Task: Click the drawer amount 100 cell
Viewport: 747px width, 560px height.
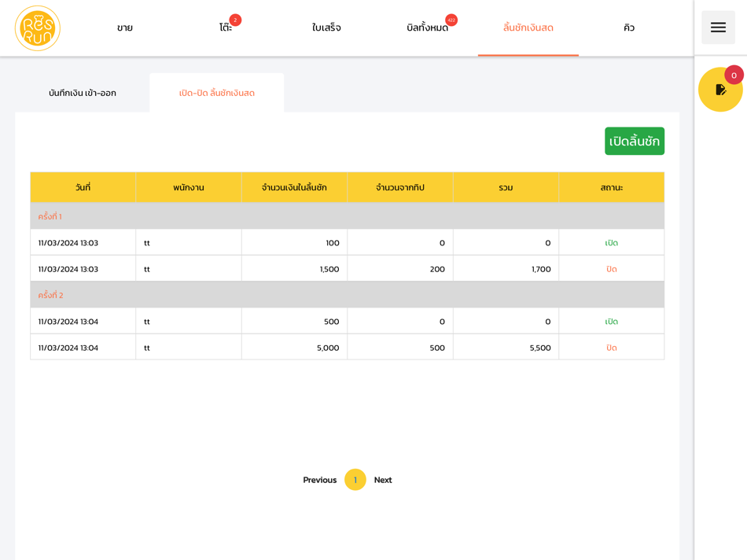Action: pos(294,242)
